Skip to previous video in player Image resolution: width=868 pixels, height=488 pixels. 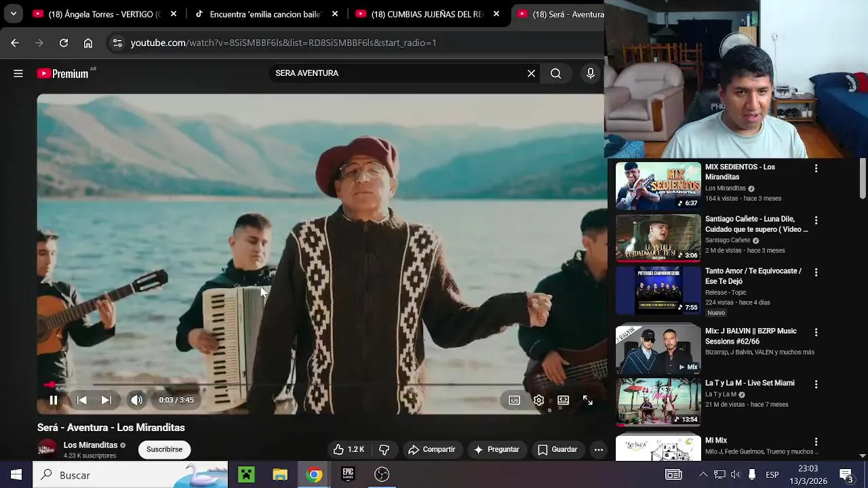tap(81, 400)
